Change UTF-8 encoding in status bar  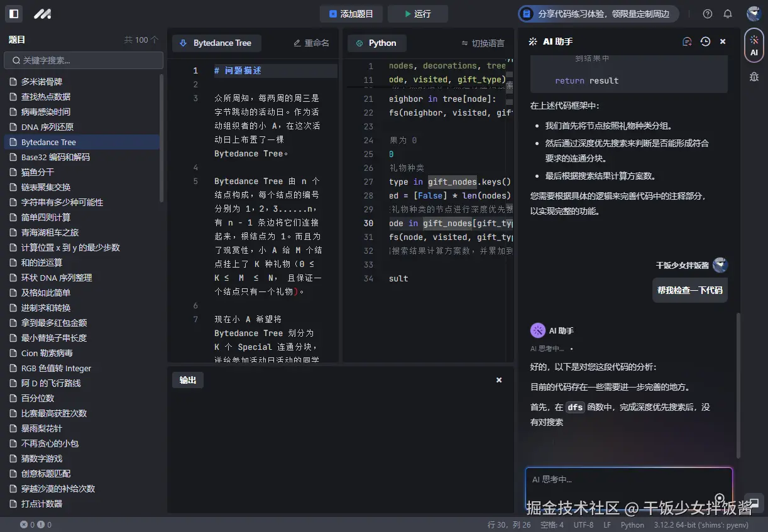point(583,525)
